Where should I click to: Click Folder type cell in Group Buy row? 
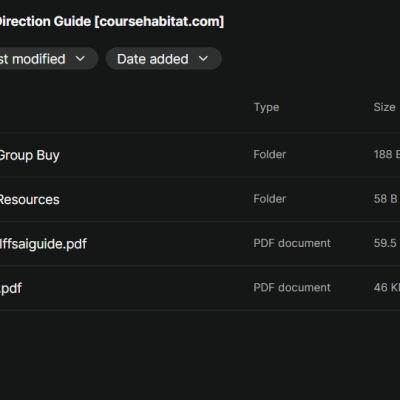click(x=270, y=155)
